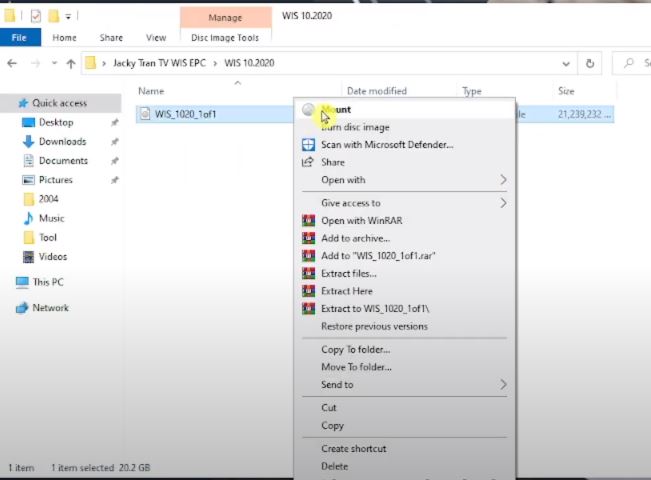The height and width of the screenshot is (480, 651).
Task: Select This PC in navigation pane
Action: point(48,282)
